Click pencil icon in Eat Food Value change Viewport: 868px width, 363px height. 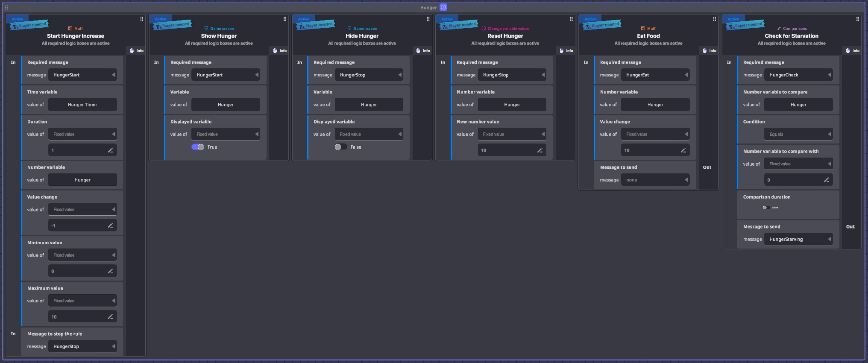(x=683, y=150)
